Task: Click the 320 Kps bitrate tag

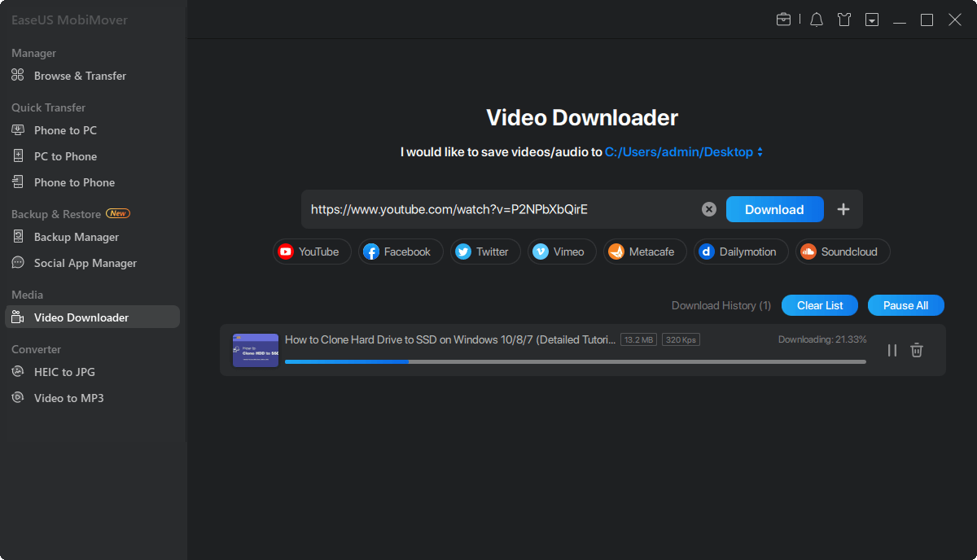Action: point(681,339)
